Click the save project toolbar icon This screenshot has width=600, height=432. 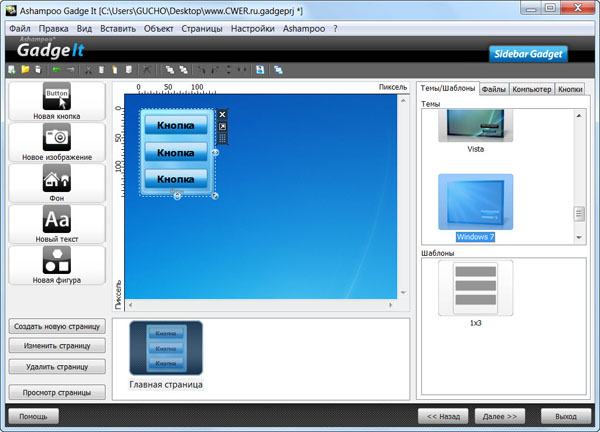point(38,70)
